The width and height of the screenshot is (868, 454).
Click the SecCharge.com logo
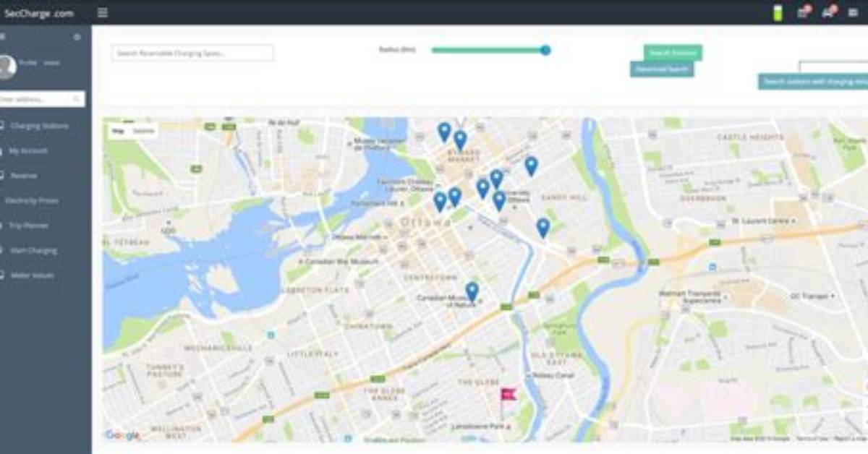click(38, 13)
